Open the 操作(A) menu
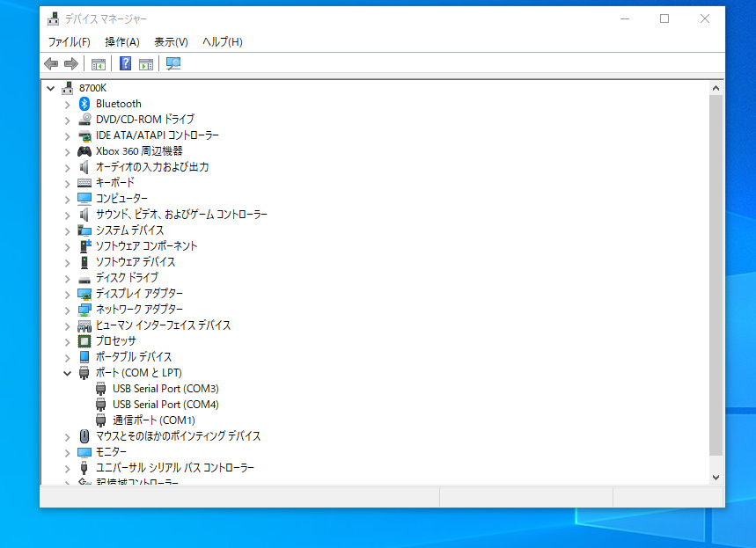 pos(121,41)
